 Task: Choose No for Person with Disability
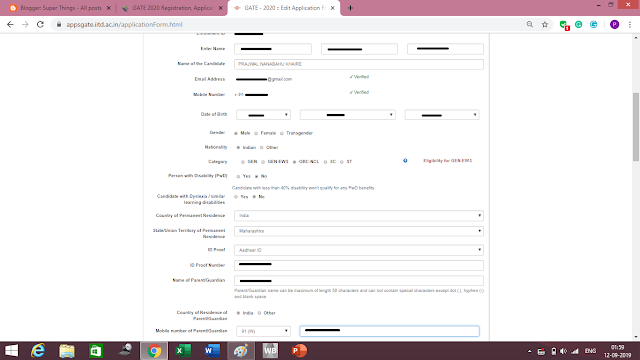pyautogui.click(x=256, y=176)
